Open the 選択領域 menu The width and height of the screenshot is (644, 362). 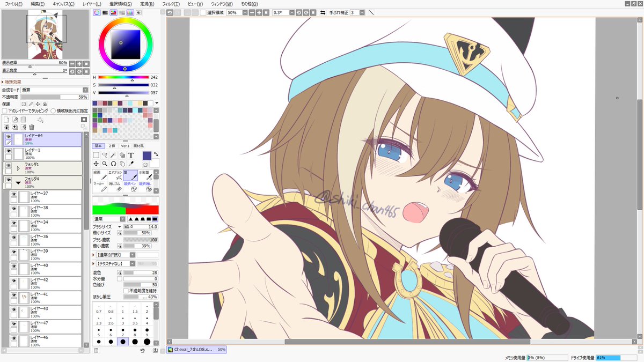(120, 3)
